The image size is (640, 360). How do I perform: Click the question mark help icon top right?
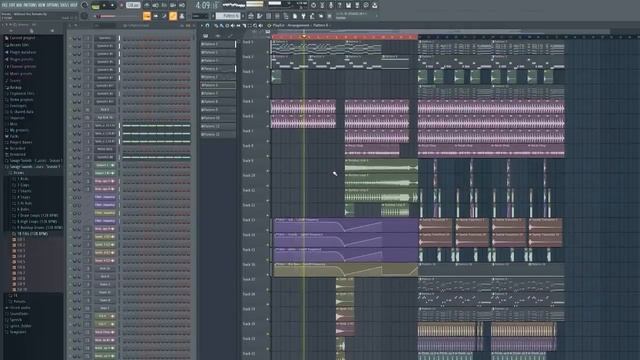point(340,5)
